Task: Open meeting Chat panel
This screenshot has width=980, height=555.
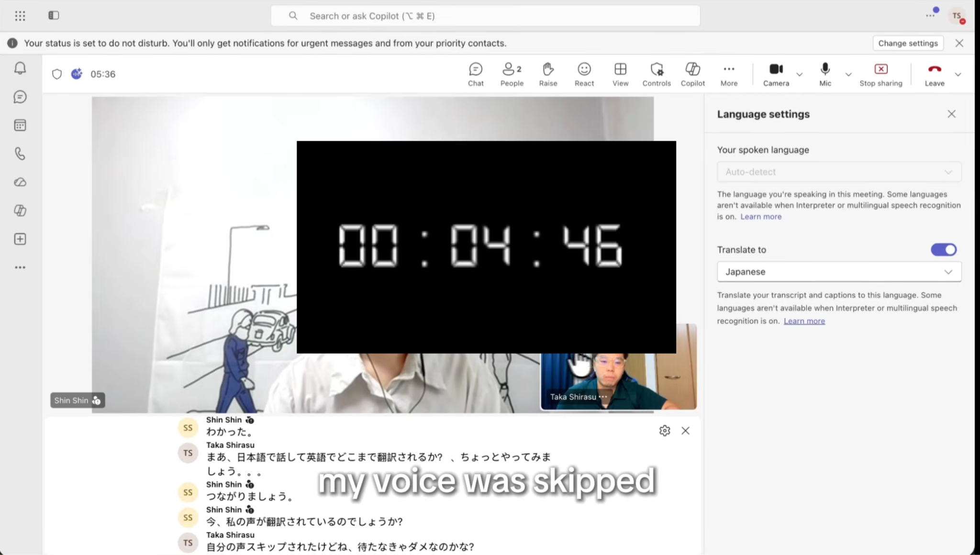Action: pyautogui.click(x=476, y=75)
